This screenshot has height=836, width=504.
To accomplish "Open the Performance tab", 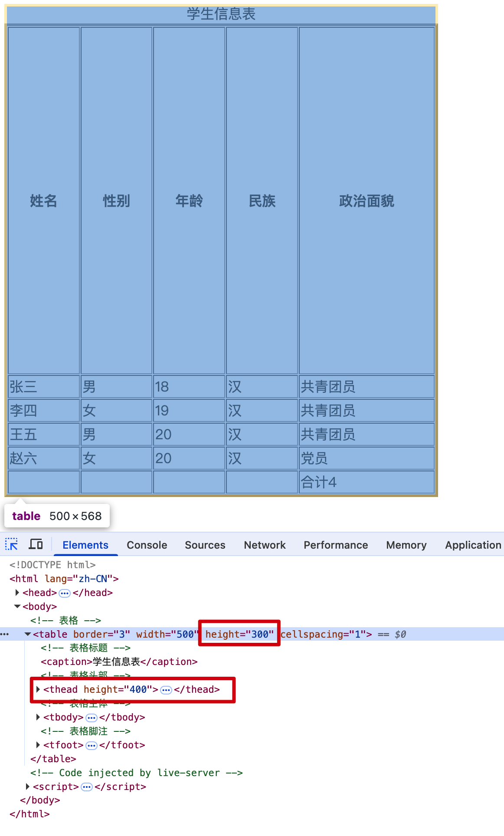I will point(336,545).
